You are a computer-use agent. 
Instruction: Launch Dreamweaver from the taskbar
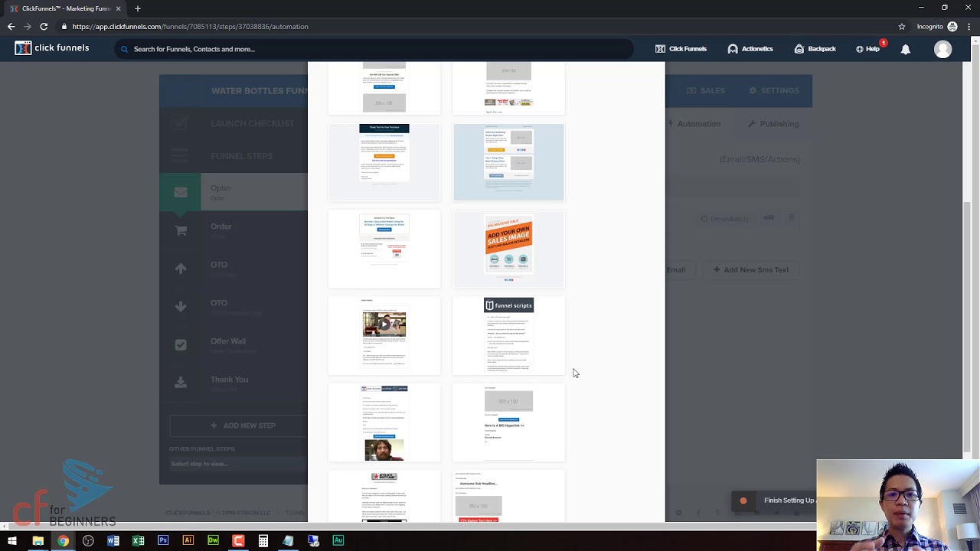pyautogui.click(x=213, y=541)
